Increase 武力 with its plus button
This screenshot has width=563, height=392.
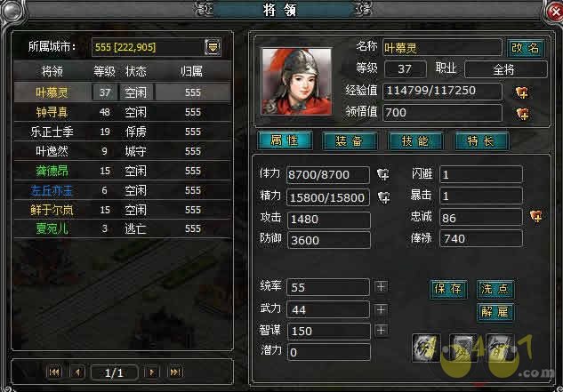click(x=381, y=309)
